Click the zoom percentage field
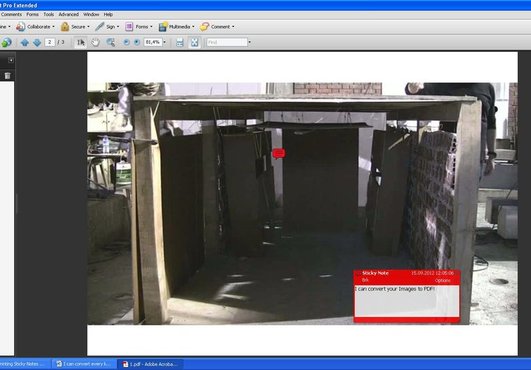Screen dimensions: 531x370 click(x=153, y=42)
